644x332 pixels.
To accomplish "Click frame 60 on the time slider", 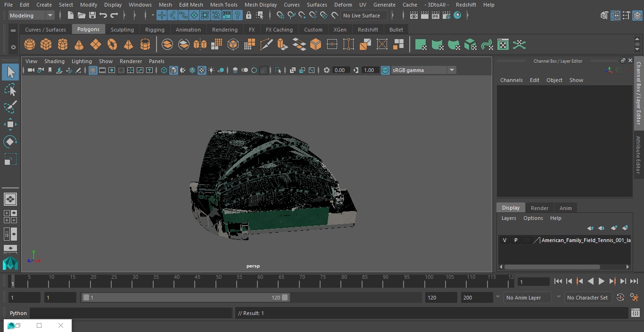I will [260, 281].
